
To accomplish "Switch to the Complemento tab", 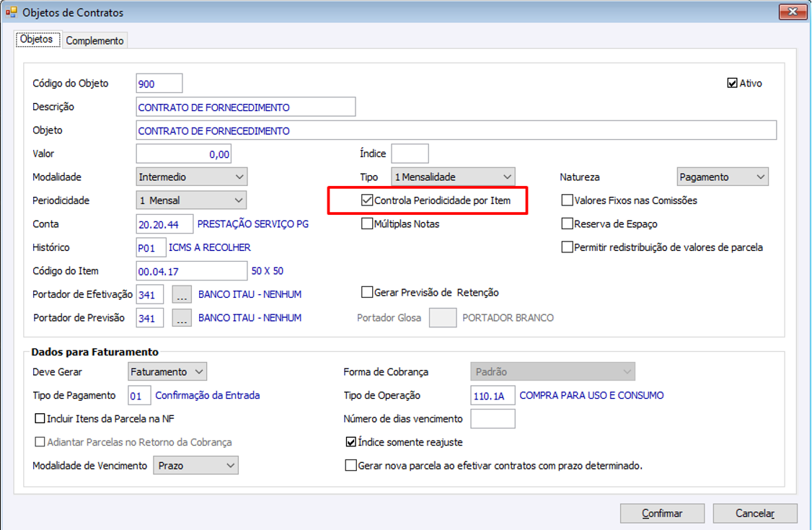I will (x=94, y=40).
